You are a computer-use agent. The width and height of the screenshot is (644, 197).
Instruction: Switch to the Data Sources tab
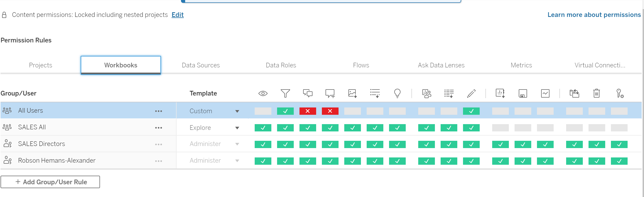coord(201,65)
